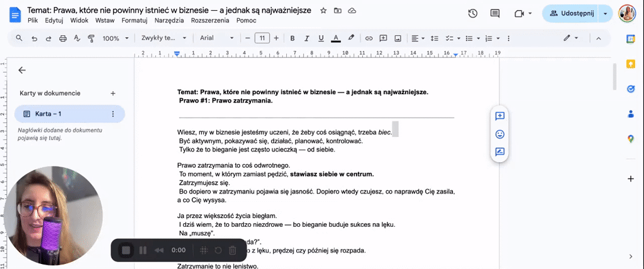Click the Udostępnij share button
This screenshot has height=269, width=644.
click(x=571, y=14)
